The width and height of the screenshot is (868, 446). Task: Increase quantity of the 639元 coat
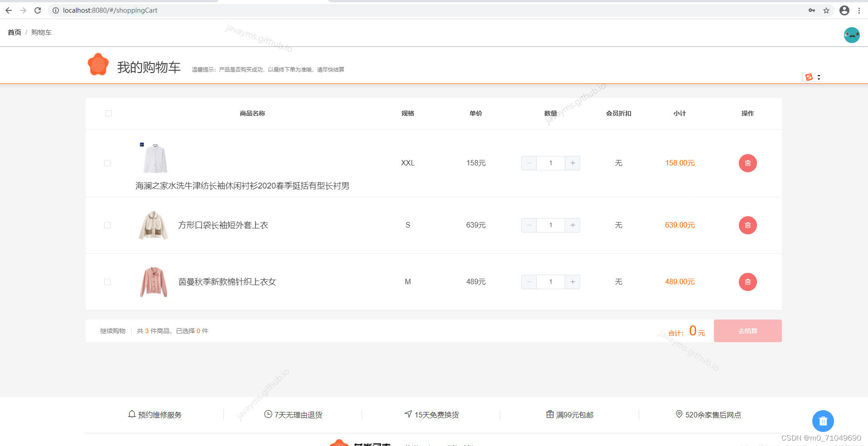[572, 225]
